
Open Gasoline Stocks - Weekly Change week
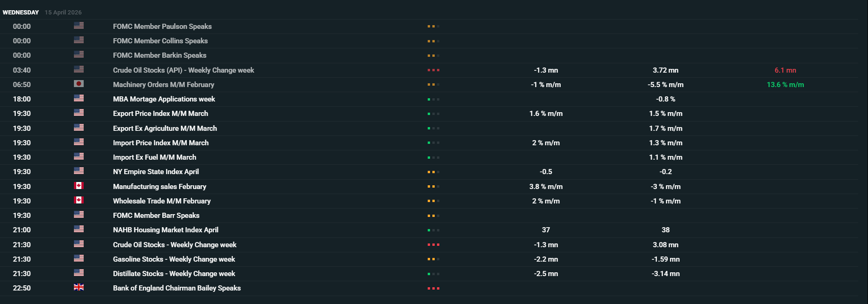[x=174, y=259]
